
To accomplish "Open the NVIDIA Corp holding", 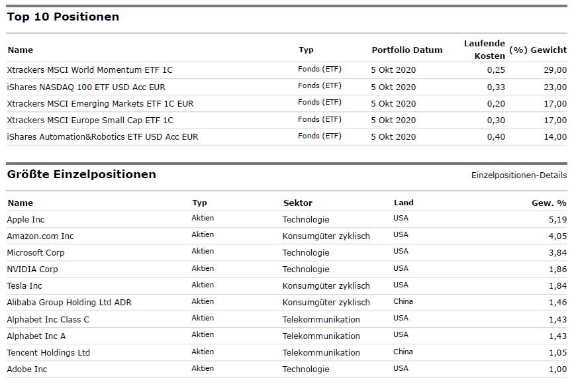I will [32, 269].
